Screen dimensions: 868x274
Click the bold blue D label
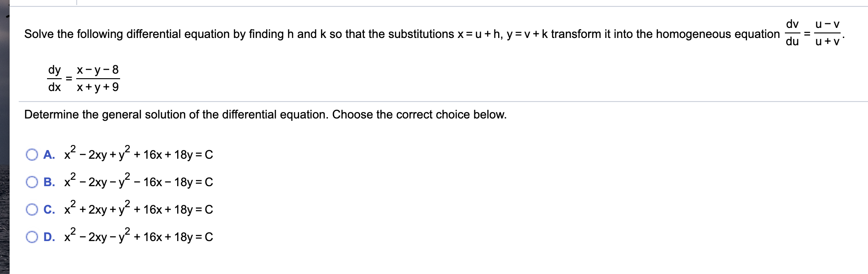pyautogui.click(x=49, y=237)
